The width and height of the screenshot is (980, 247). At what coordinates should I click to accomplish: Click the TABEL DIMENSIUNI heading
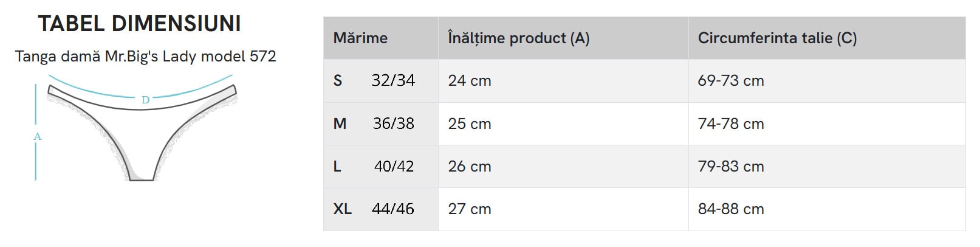(140, 24)
